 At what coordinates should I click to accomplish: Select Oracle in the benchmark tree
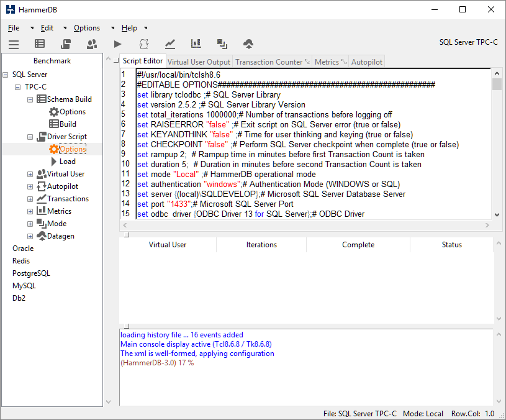pos(23,249)
